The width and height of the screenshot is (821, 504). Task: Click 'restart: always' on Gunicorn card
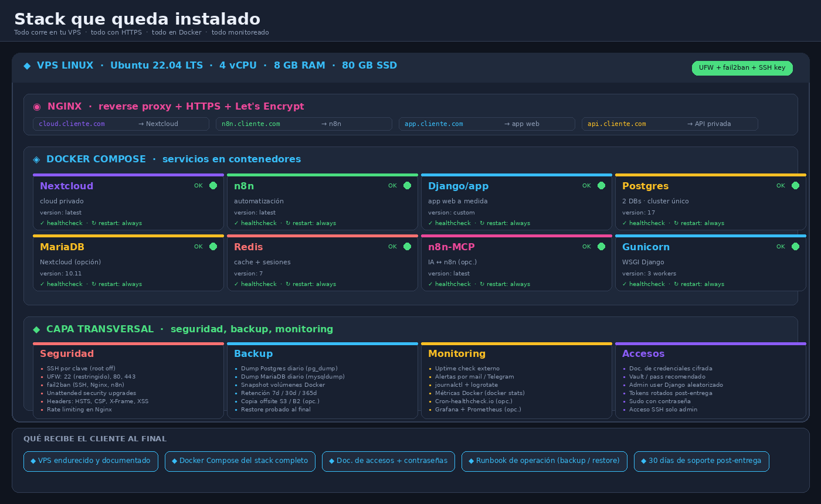pos(703,284)
